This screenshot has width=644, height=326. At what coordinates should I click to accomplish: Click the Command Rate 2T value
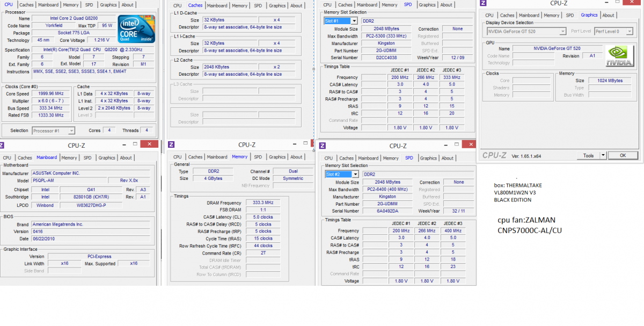263,253
